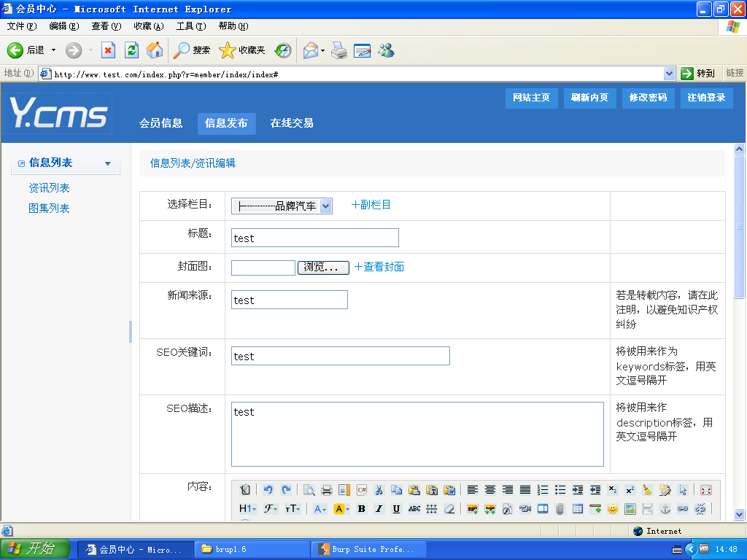Switch to the 会员信息 tab
Viewport: 747px width, 560px height.
click(x=160, y=123)
